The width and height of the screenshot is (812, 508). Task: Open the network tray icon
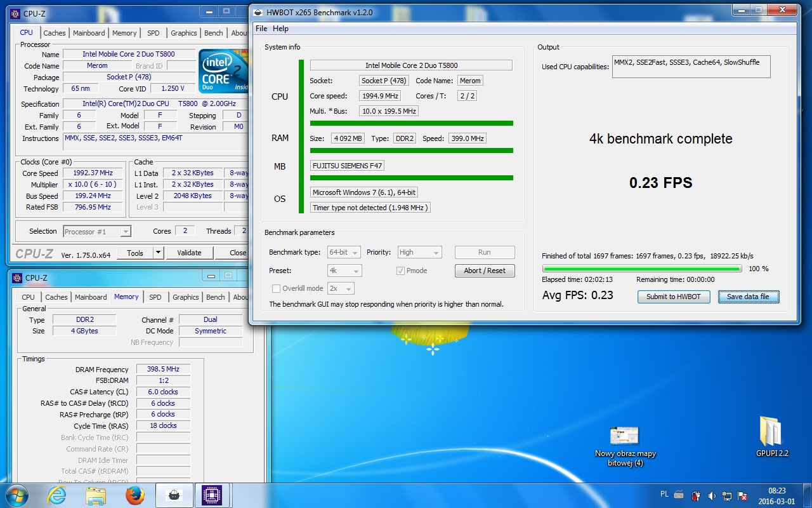point(727,495)
